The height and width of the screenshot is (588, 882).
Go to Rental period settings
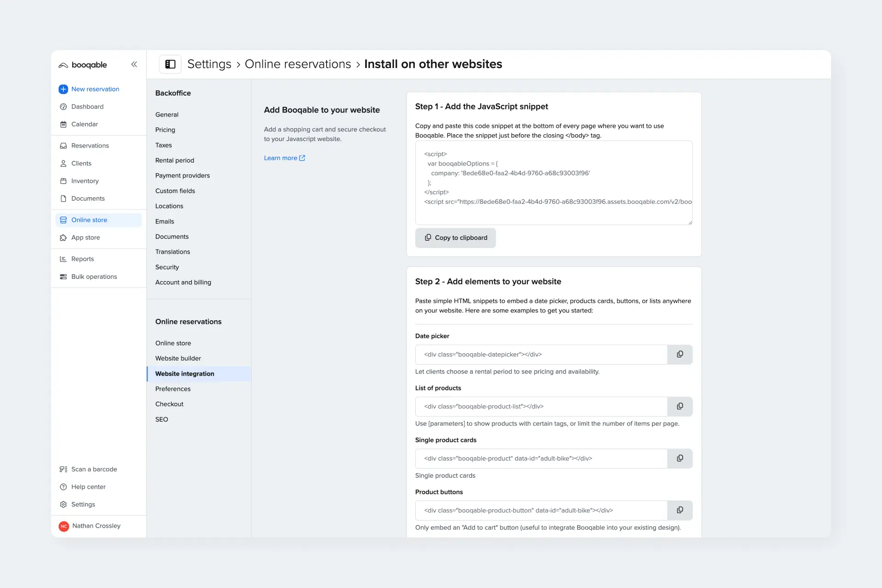pos(175,160)
